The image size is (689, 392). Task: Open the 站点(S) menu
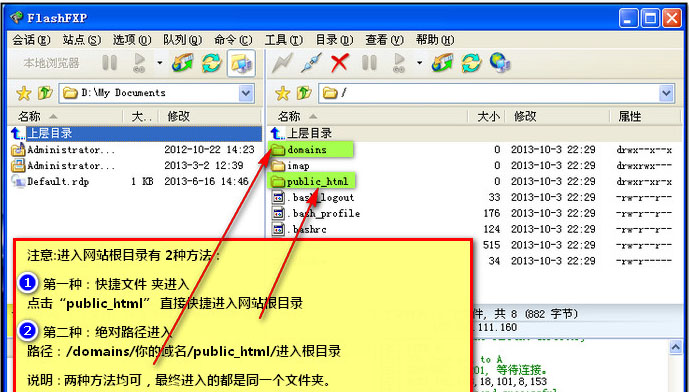82,40
